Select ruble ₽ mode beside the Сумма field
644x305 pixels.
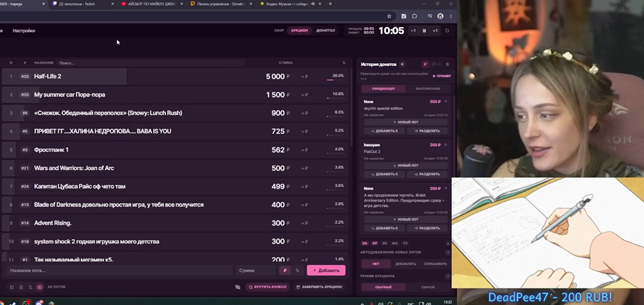284,270
